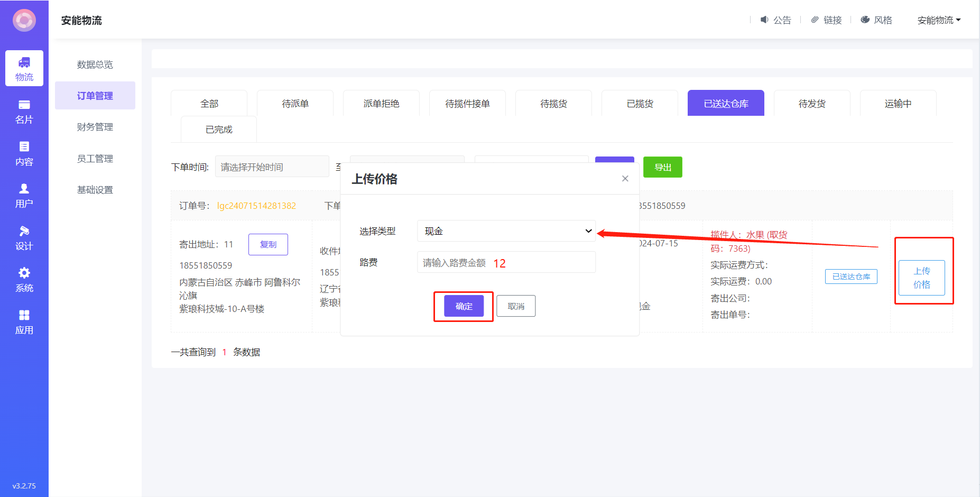Screen dimensions: 980x497
Task: Click the green 导出 export button
Action: [x=662, y=167]
